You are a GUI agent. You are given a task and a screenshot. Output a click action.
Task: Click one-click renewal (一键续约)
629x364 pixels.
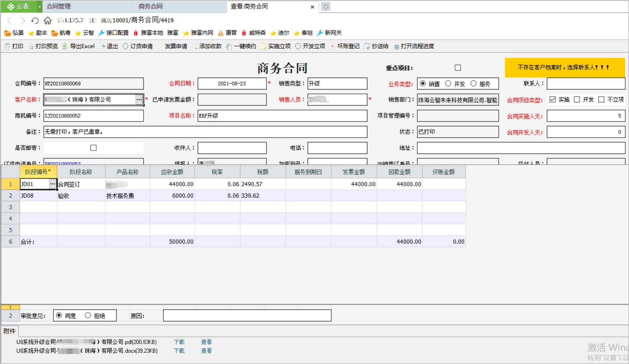pos(241,46)
